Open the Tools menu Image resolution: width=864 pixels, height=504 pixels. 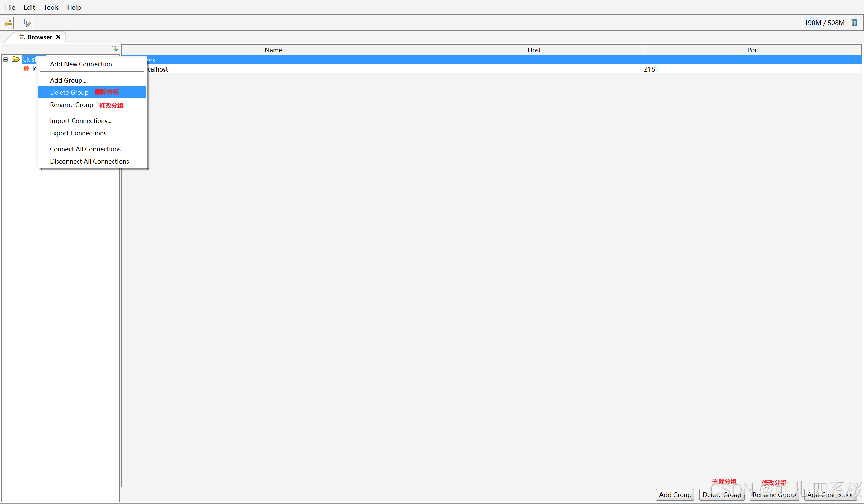[51, 7]
